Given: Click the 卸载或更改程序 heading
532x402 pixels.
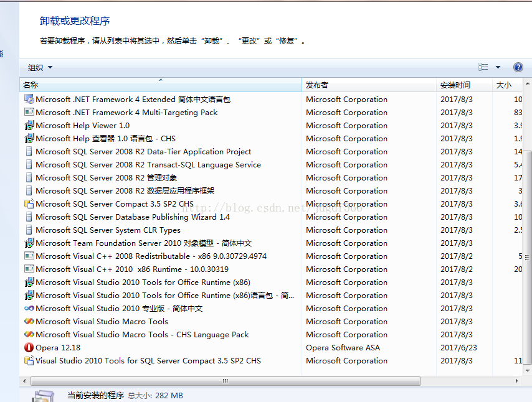Looking at the screenshot, I should tap(75, 21).
